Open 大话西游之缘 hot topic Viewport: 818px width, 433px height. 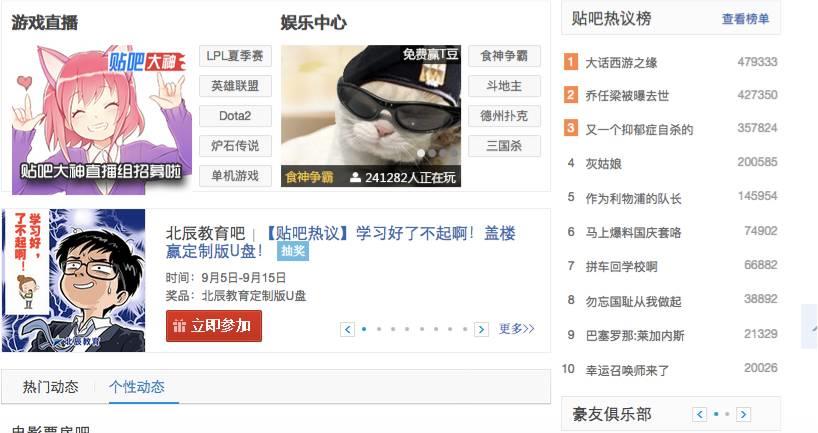click(x=621, y=63)
